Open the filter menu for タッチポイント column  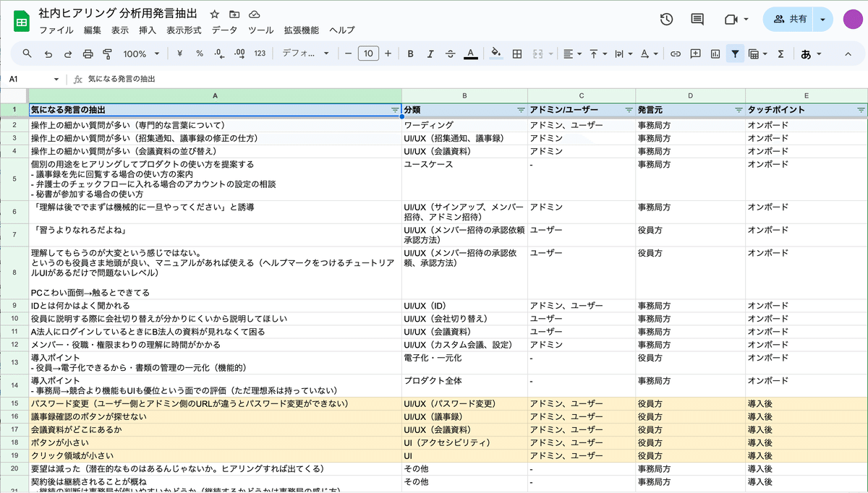coord(861,110)
